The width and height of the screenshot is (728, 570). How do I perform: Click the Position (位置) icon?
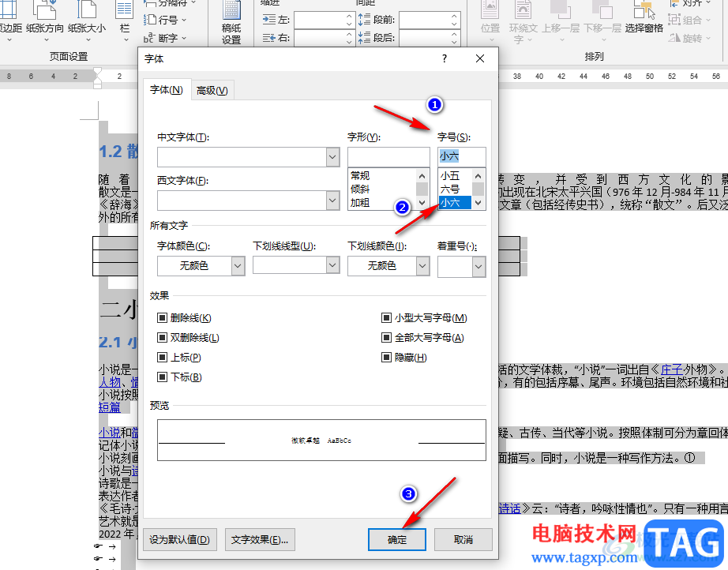(490, 22)
